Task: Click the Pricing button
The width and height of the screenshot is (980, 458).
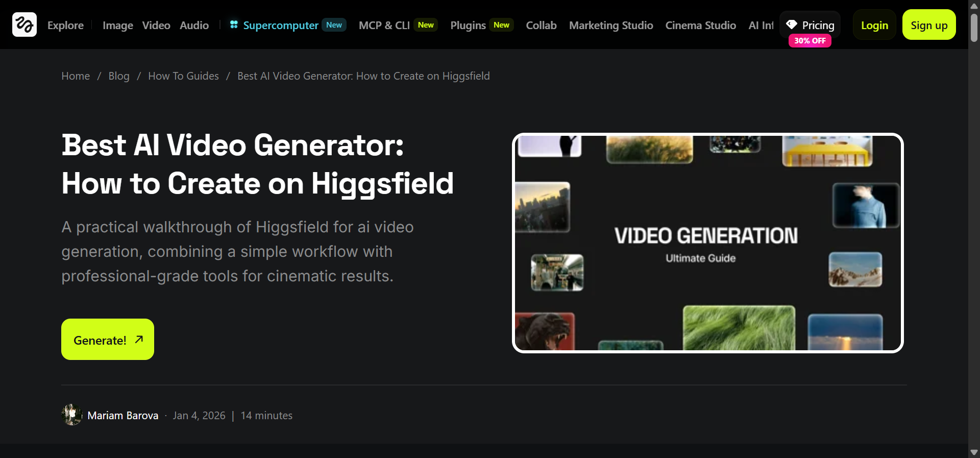Action: pyautogui.click(x=810, y=25)
